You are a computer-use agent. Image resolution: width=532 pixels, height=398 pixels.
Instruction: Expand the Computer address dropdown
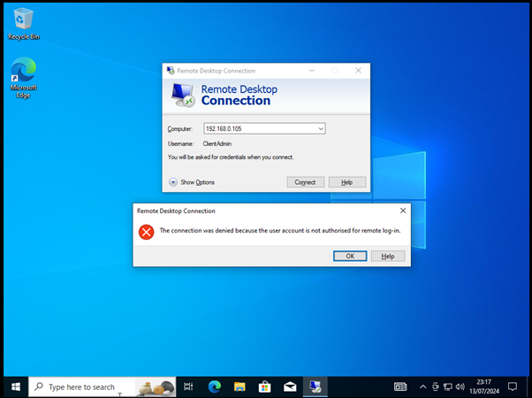(320, 128)
